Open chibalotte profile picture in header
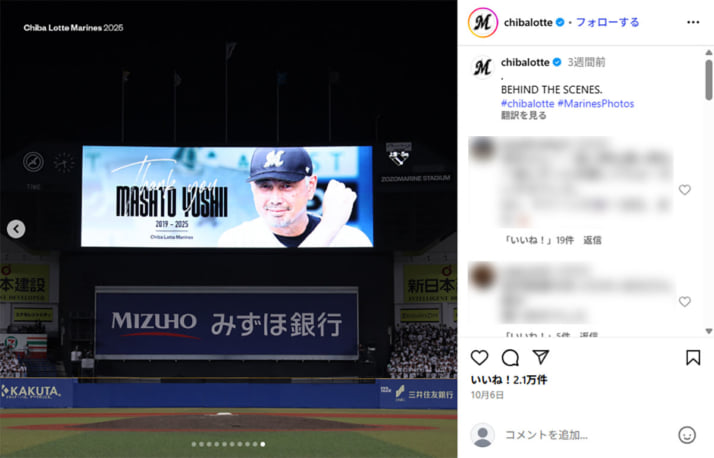Viewport: 714px width, 458px height. tap(483, 22)
